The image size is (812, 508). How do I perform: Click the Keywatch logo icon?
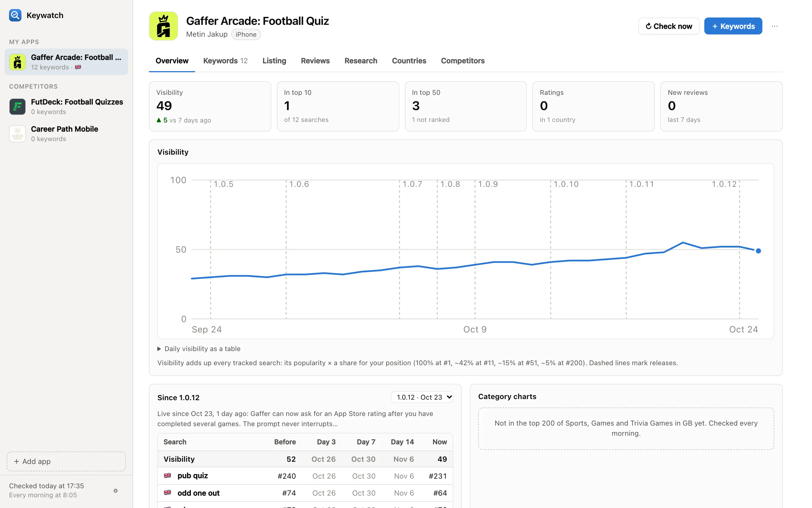15,15
